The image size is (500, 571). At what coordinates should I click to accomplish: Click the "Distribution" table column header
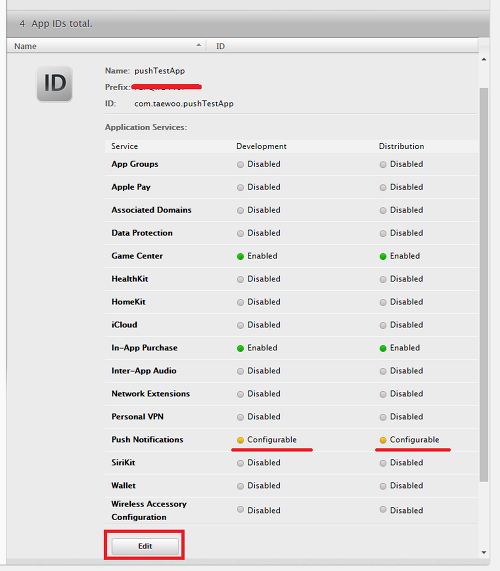pyautogui.click(x=401, y=146)
